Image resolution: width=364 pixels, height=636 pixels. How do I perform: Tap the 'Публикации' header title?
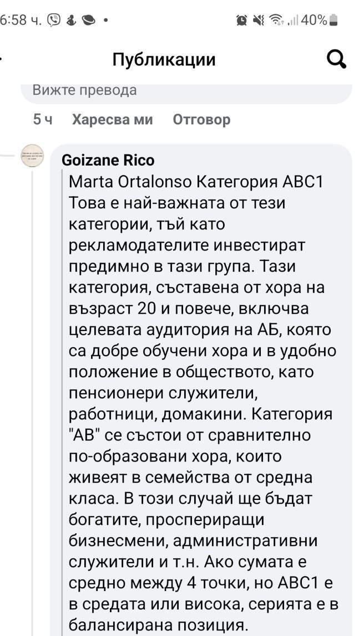(x=164, y=59)
